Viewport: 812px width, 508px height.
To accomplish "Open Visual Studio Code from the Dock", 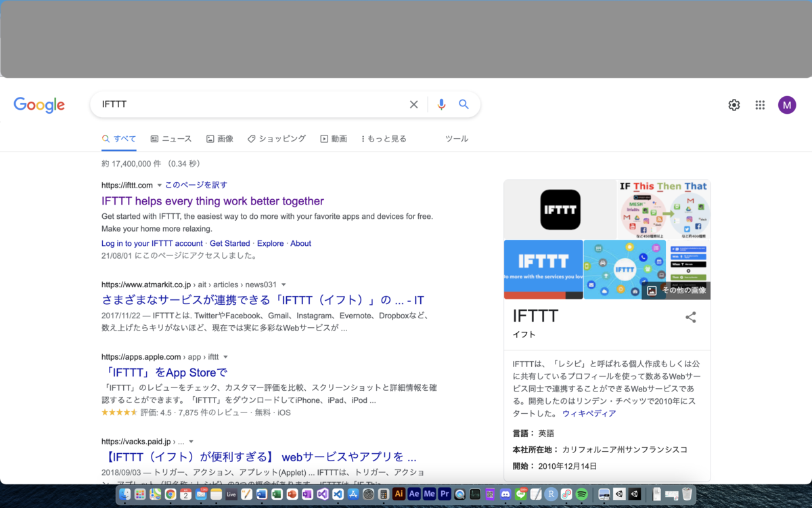I will [338, 494].
